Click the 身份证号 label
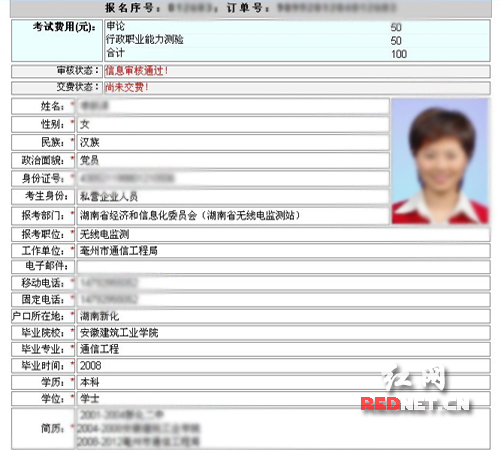 click(43, 179)
